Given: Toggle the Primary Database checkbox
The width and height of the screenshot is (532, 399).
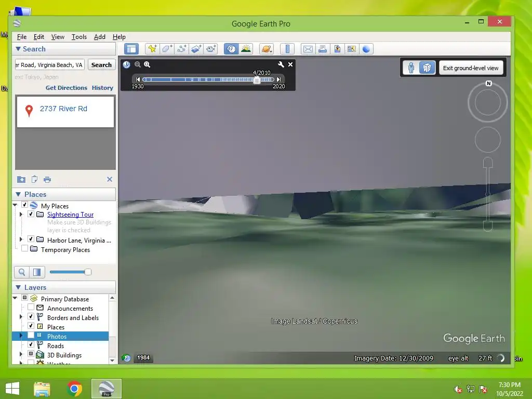Looking at the screenshot, I should (x=24, y=298).
